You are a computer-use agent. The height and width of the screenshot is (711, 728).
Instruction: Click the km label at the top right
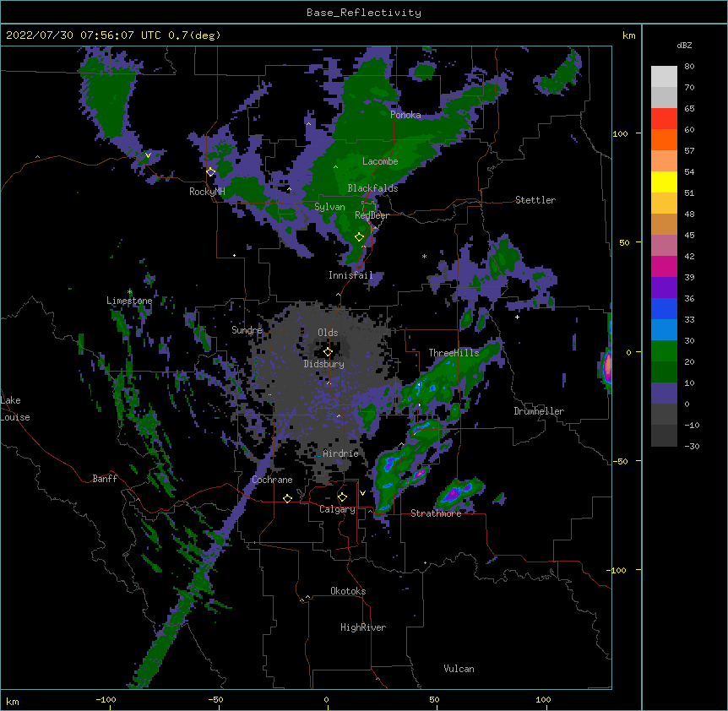coord(629,35)
